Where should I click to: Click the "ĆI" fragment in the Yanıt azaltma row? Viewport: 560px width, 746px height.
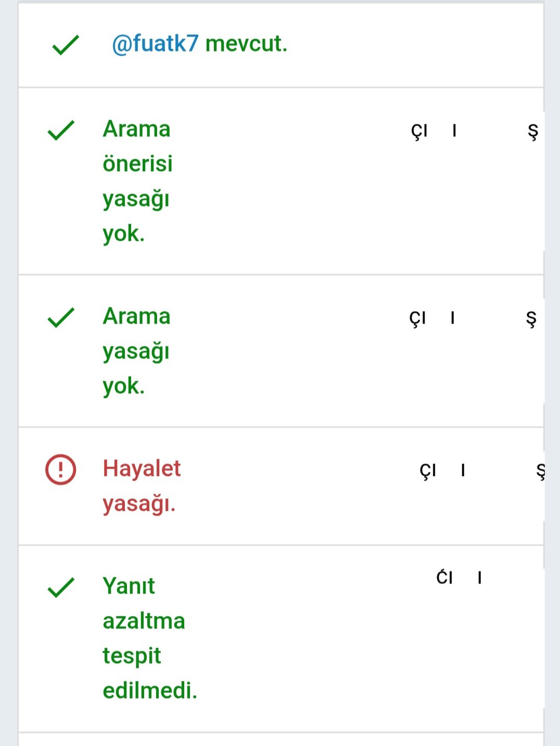pyautogui.click(x=444, y=577)
